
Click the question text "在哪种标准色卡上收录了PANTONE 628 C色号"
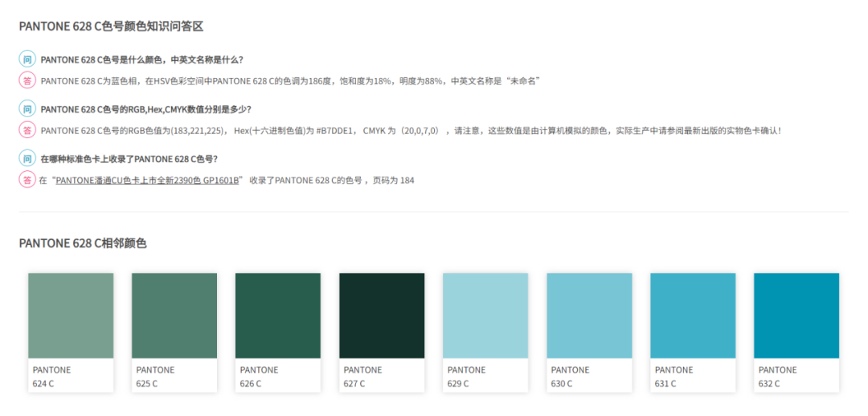[129, 159]
